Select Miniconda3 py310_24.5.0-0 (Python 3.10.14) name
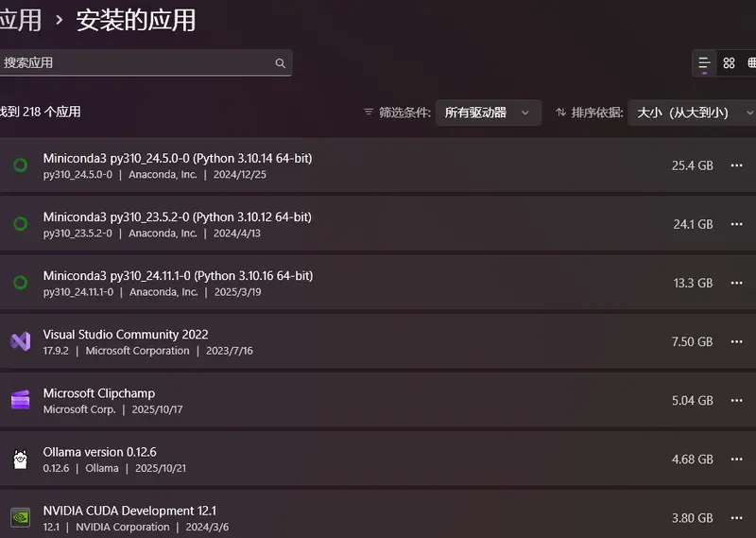The image size is (756, 538). [x=178, y=158]
